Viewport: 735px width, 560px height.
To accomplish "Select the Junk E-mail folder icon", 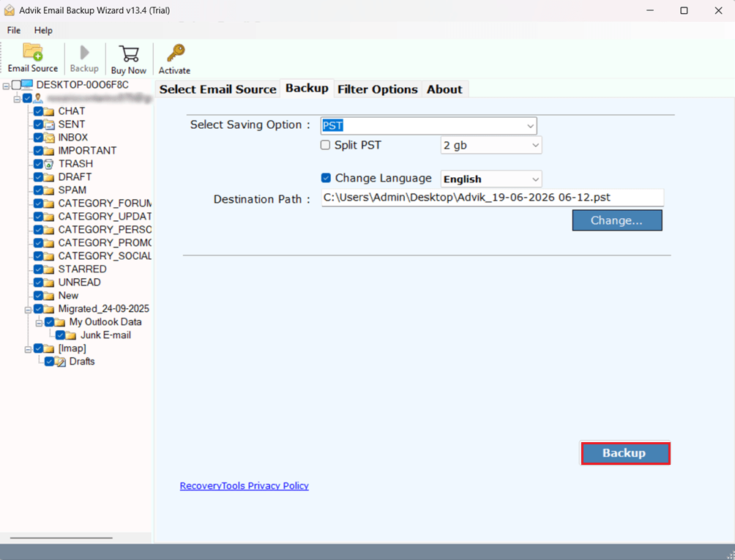I will pos(71,335).
